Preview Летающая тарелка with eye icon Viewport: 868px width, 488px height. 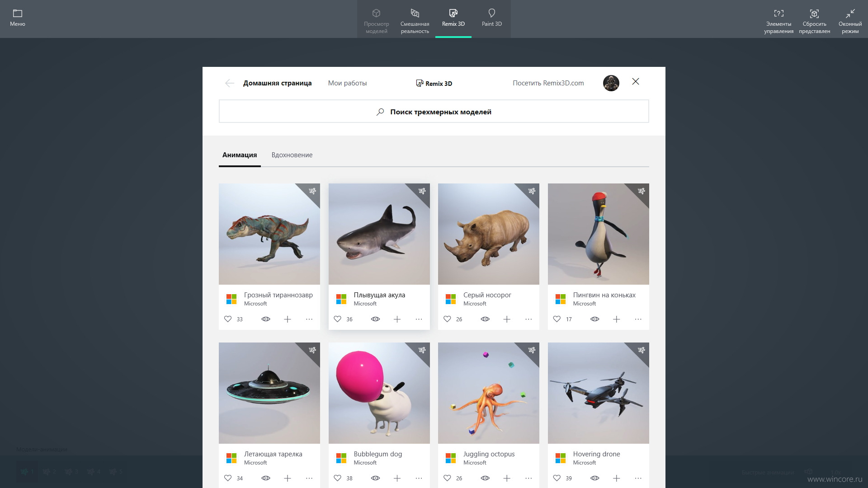pyautogui.click(x=266, y=478)
